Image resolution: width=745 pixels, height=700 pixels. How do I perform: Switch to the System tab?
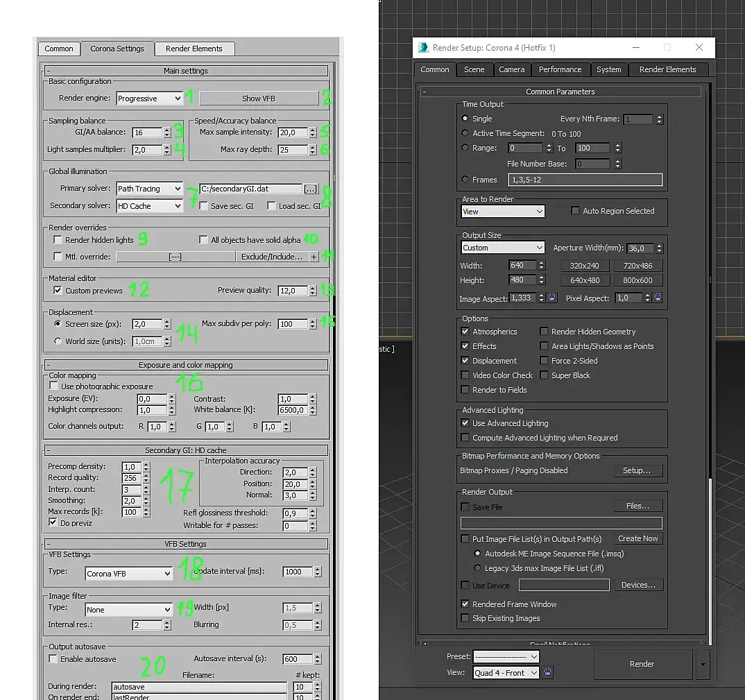(608, 69)
